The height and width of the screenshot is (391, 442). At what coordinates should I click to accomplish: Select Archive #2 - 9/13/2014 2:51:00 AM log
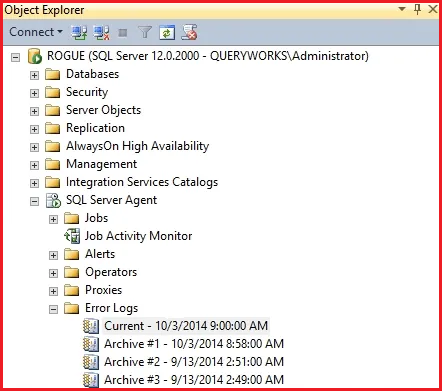[x=194, y=362]
